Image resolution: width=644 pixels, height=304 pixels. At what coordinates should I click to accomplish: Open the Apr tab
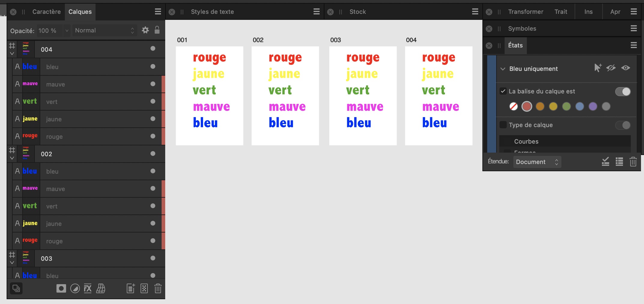(615, 12)
